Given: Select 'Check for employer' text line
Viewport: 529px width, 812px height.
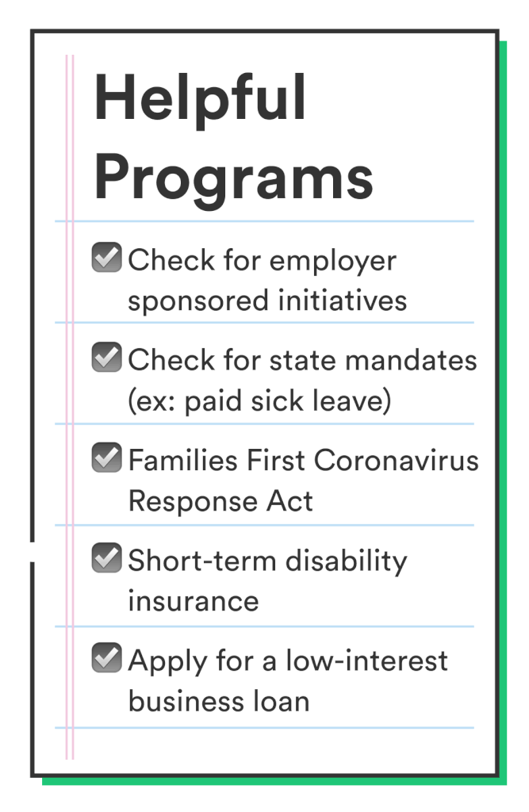Looking at the screenshot, I should (263, 260).
